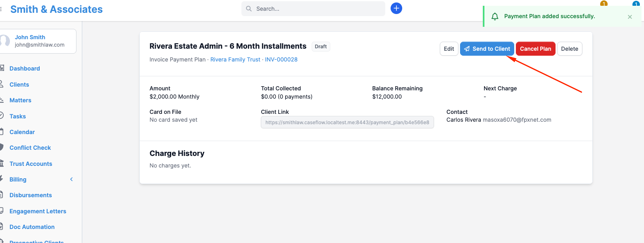The image size is (644, 243).
Task: Click the bell icon in success notification
Action: [x=495, y=17]
